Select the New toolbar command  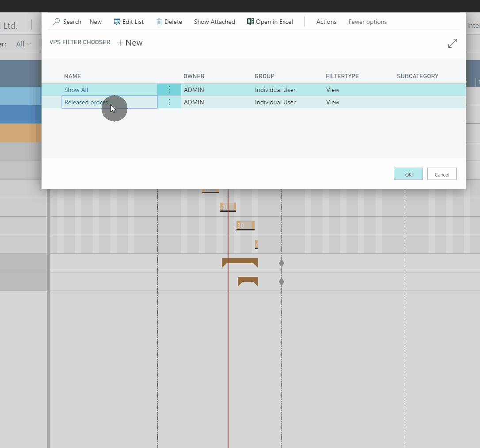tap(95, 22)
